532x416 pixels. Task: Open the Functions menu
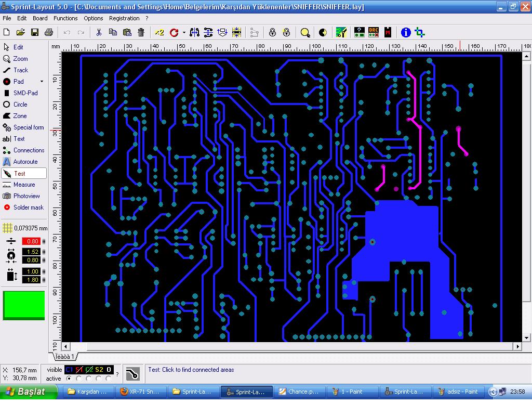pyautogui.click(x=65, y=18)
